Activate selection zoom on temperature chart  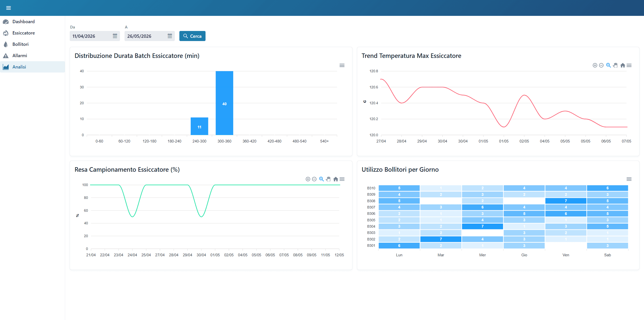pos(609,65)
